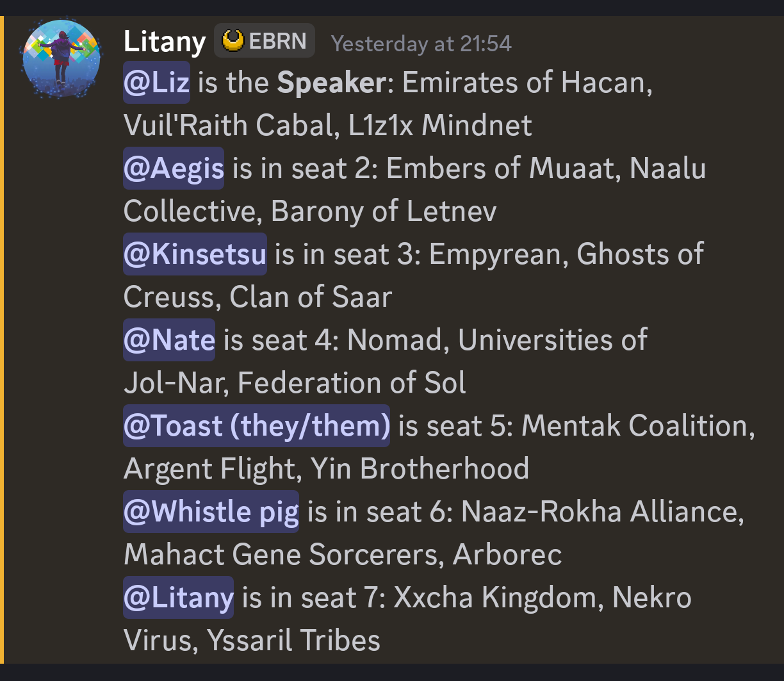Screen dimensions: 784x681
Task: Open the EBRN server tag badge
Action: (265, 42)
